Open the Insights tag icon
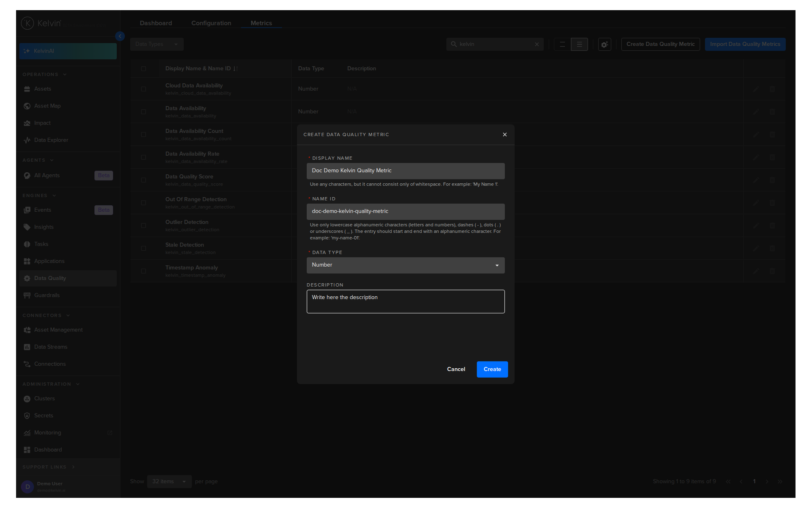The image size is (812, 508). [27, 227]
